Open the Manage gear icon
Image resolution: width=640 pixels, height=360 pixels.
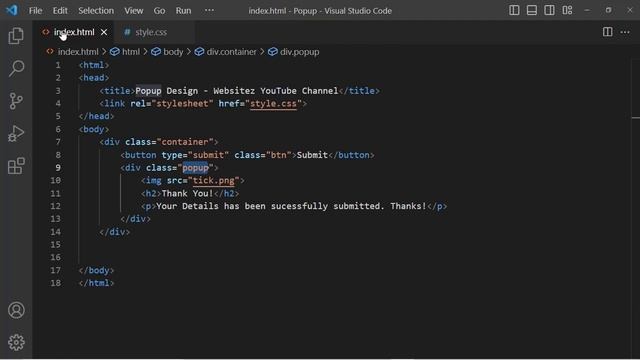click(x=16, y=342)
